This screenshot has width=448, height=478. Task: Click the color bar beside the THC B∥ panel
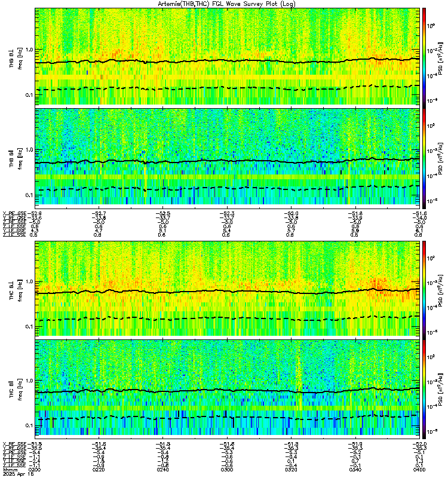pyautogui.click(x=424, y=390)
